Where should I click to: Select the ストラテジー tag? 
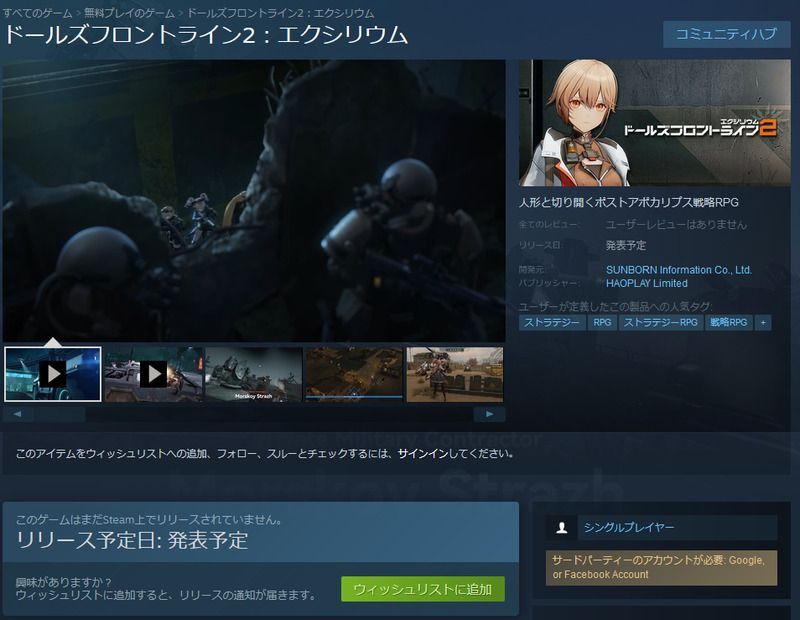point(551,322)
